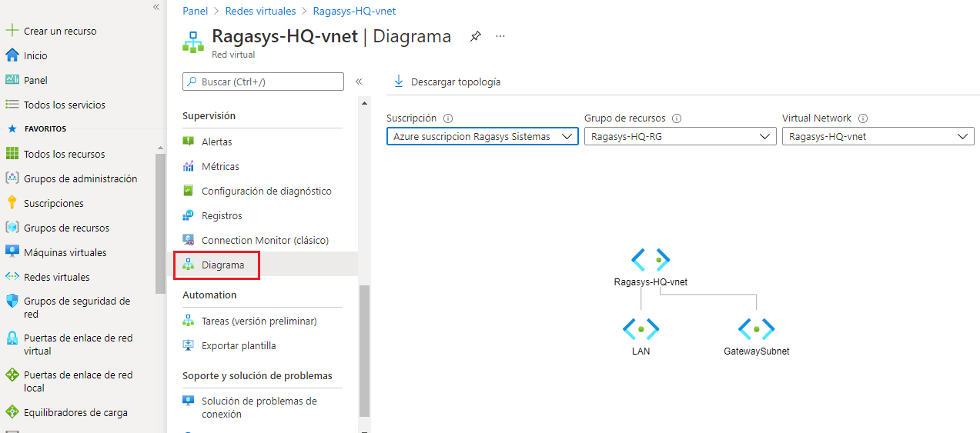Click Configuración de diagnóstico icon

(189, 191)
